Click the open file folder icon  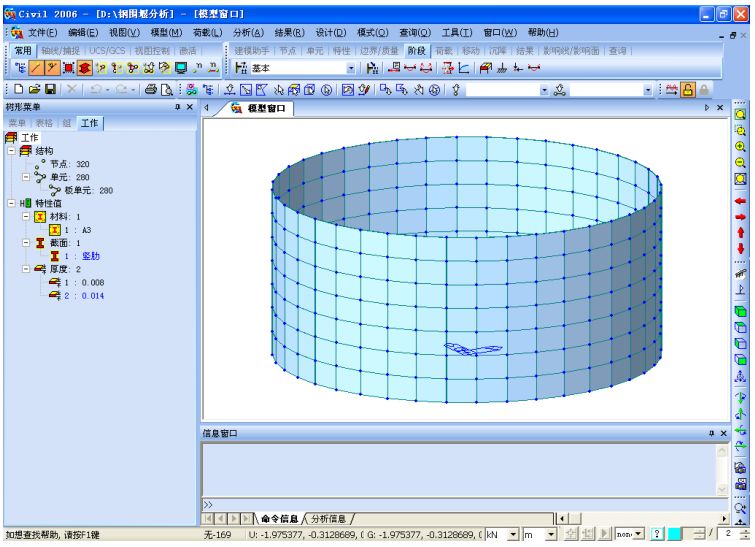(x=34, y=89)
